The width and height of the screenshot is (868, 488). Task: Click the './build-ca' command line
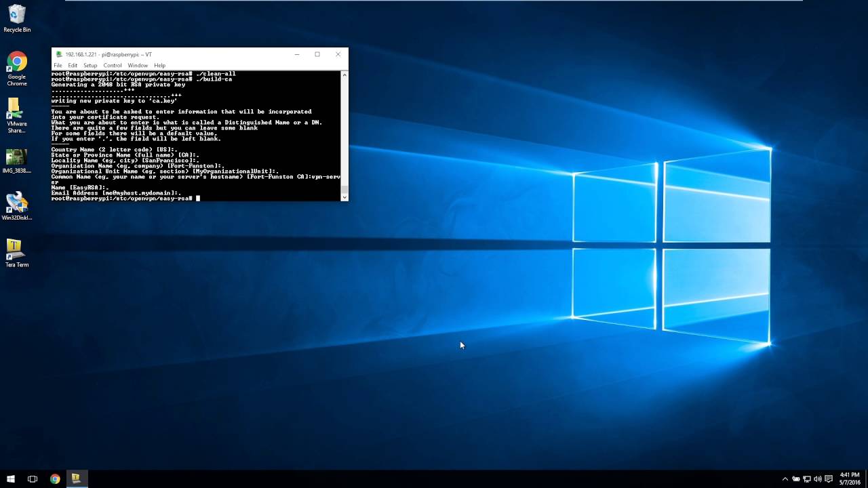[x=142, y=79]
